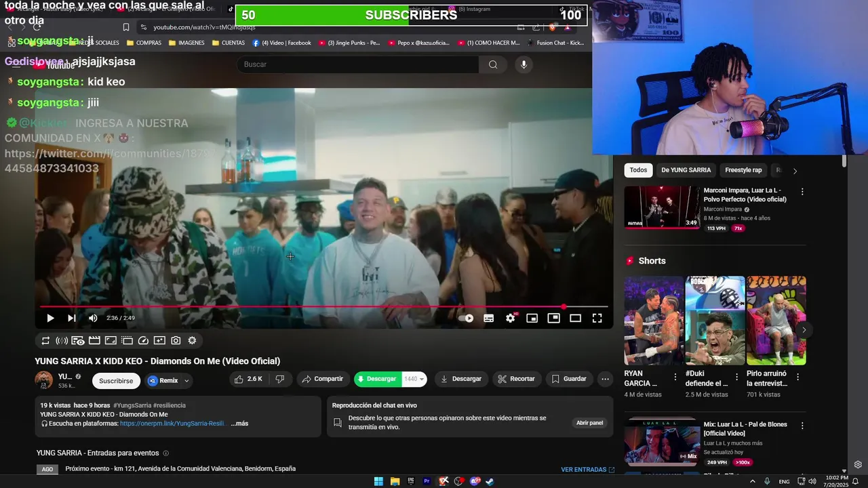Screen dimensions: 868x488
Task: Open Polvo Perfecto video thumbnail
Action: (662, 207)
